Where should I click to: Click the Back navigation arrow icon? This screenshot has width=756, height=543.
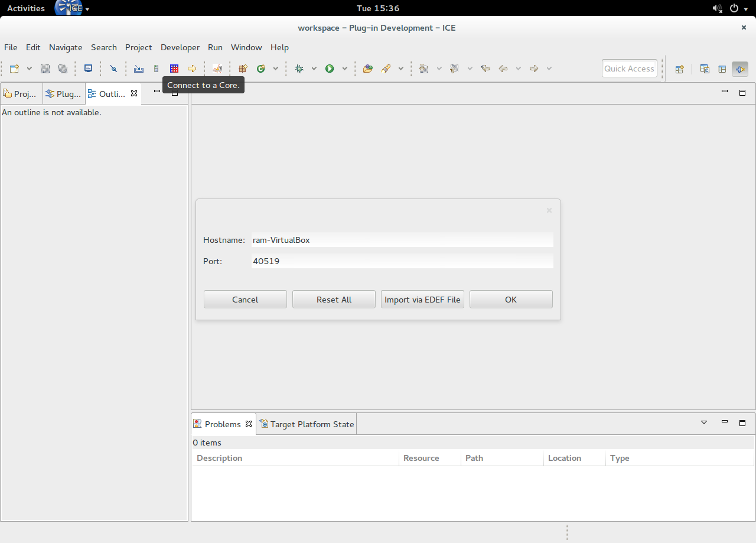click(503, 69)
